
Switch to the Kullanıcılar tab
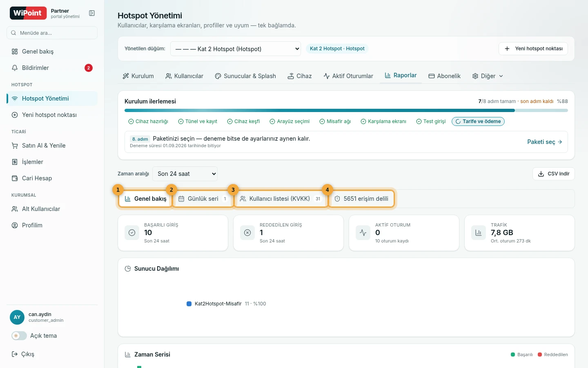coord(184,76)
